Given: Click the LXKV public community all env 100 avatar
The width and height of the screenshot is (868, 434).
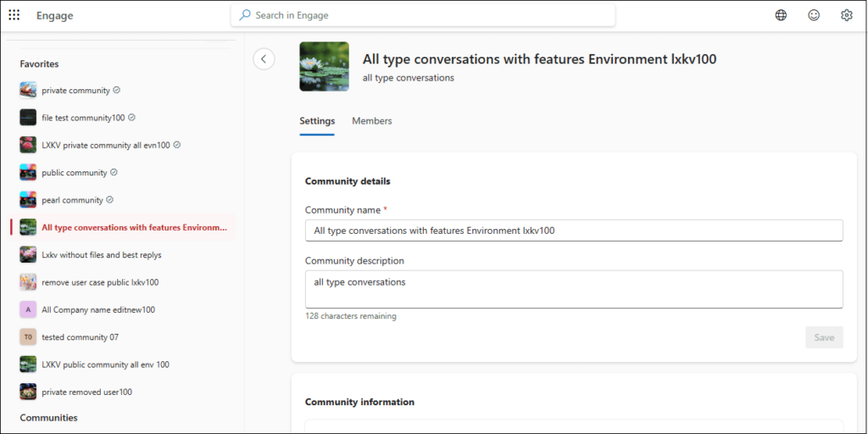Looking at the screenshot, I should (x=28, y=364).
